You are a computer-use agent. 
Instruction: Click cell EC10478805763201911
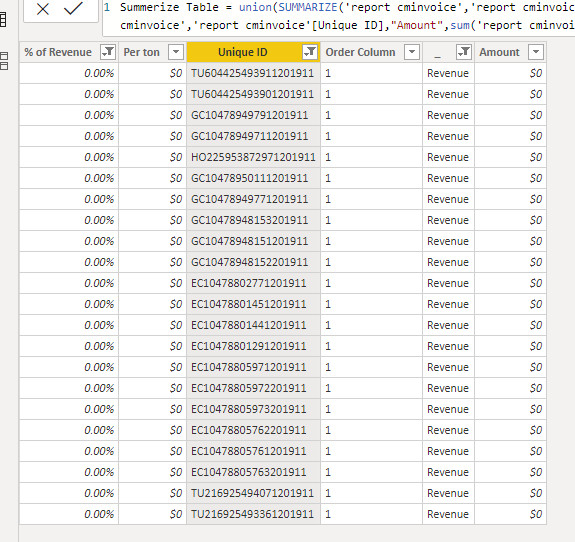253,472
